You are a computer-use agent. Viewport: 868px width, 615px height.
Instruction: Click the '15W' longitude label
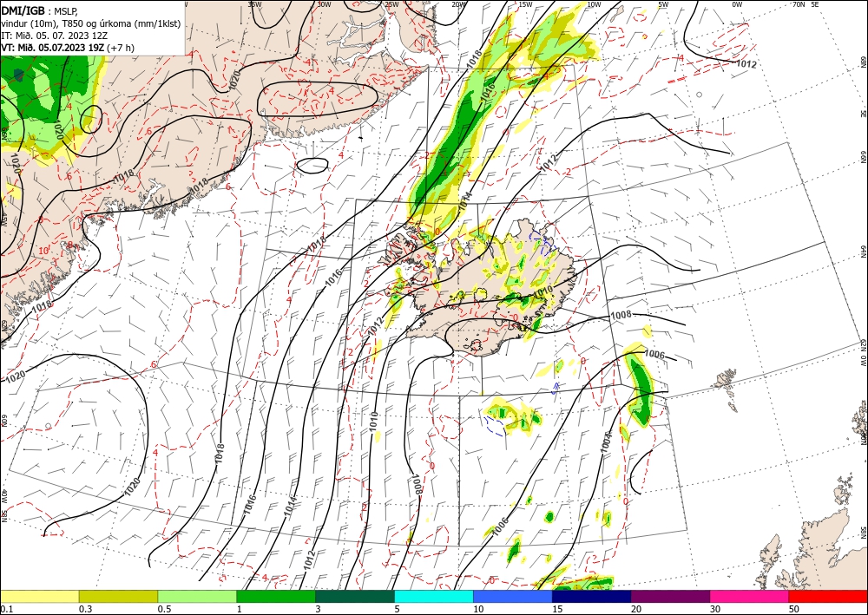click(x=526, y=3)
